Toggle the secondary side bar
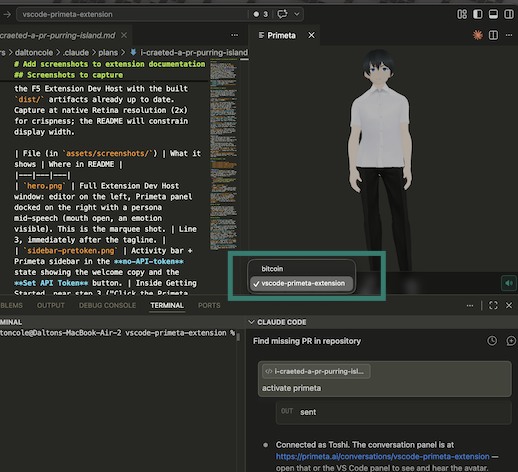The width and height of the screenshot is (518, 472). (509, 14)
